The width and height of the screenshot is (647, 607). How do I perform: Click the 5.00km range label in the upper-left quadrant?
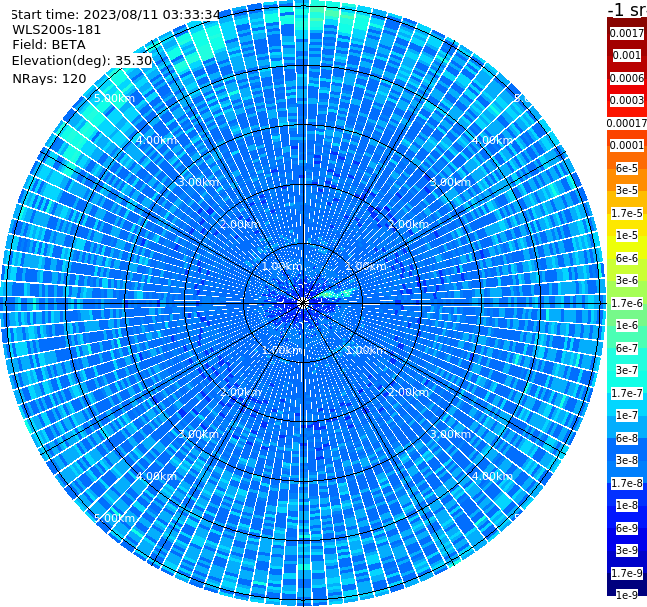pyautogui.click(x=114, y=98)
